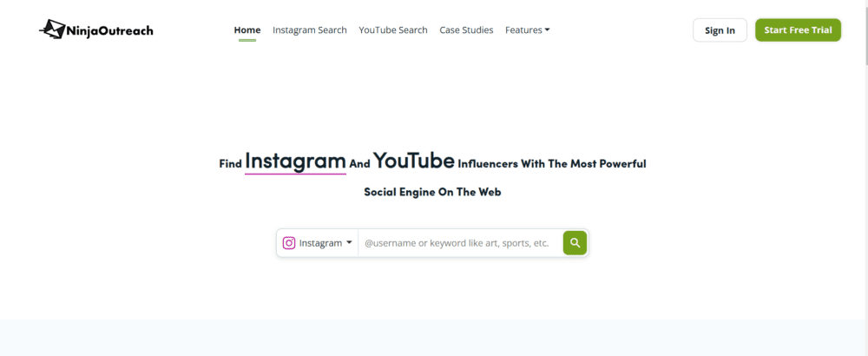Open Case Studies in the navigation
The image size is (868, 356).
pyautogui.click(x=466, y=30)
